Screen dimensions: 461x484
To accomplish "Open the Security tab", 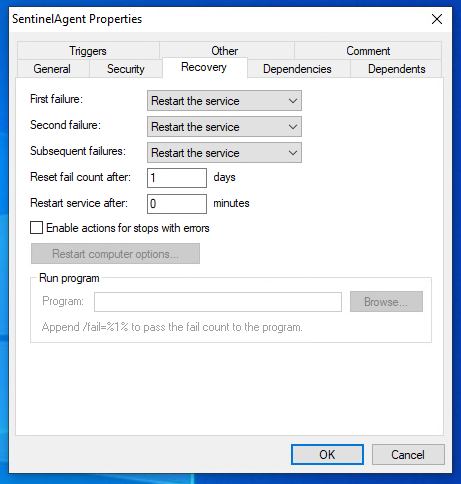I will pos(126,69).
